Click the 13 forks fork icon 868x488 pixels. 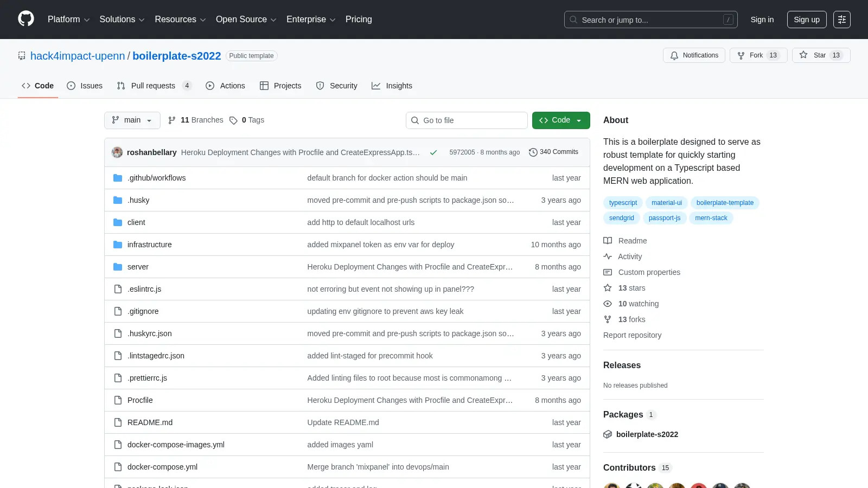point(608,319)
